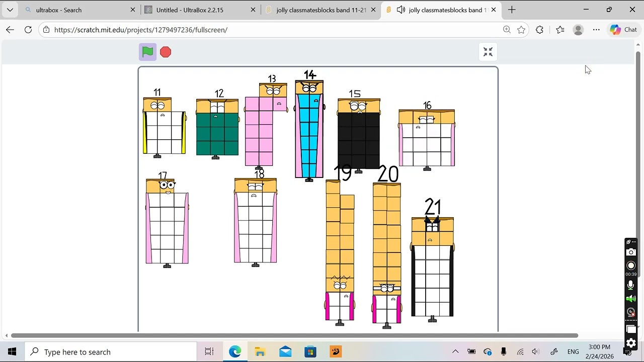Image resolution: width=644 pixels, height=362 pixels.
Task: Open a new browser tab
Action: point(512,10)
